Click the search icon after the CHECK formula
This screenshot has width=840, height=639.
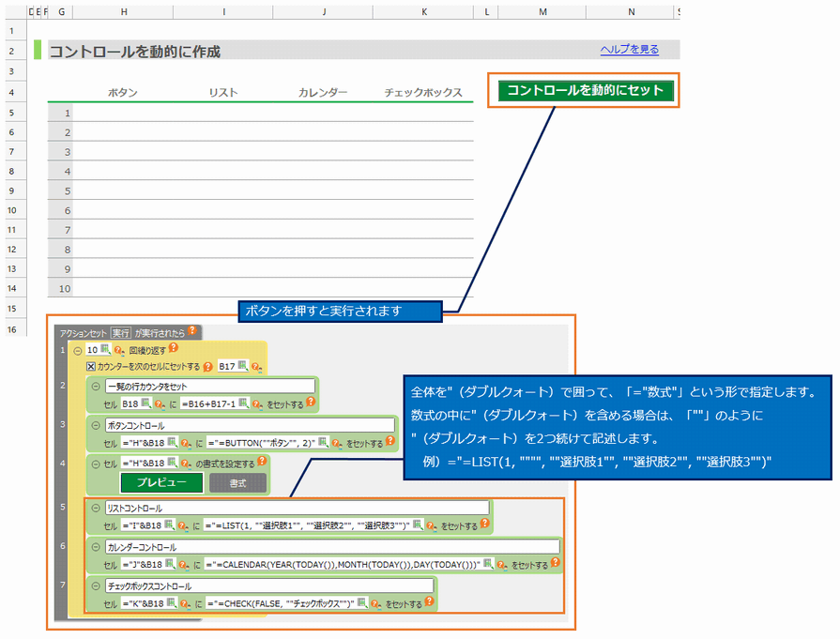(375, 604)
